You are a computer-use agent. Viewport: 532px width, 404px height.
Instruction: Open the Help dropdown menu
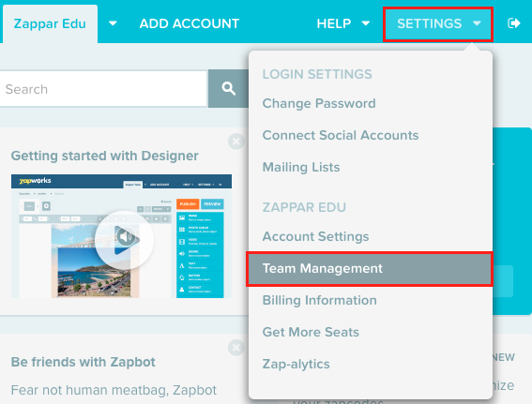342,23
